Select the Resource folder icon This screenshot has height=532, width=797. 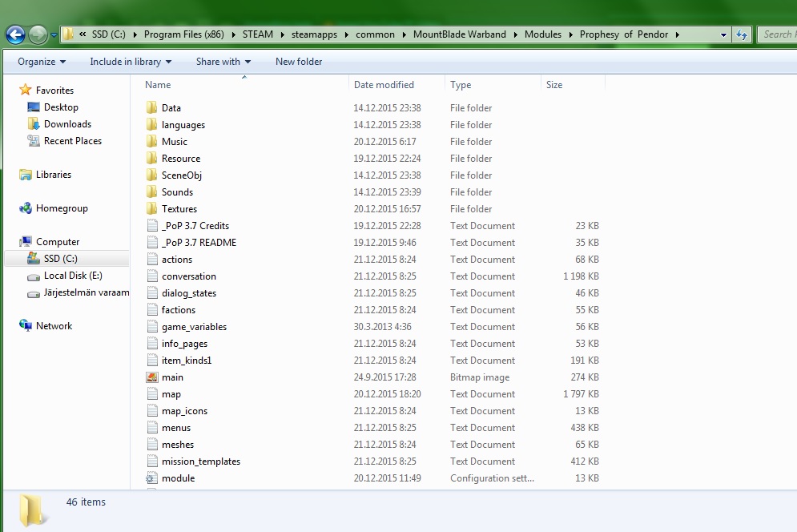coord(151,158)
